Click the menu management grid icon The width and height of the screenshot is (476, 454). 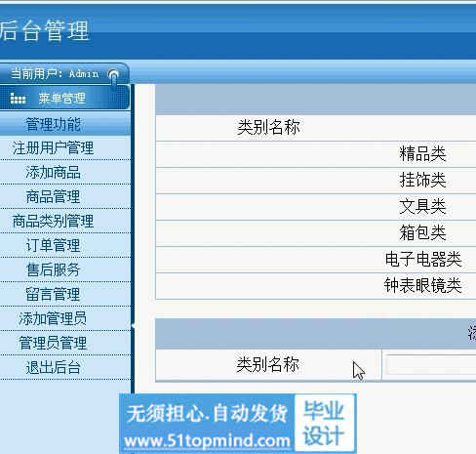click(18, 98)
